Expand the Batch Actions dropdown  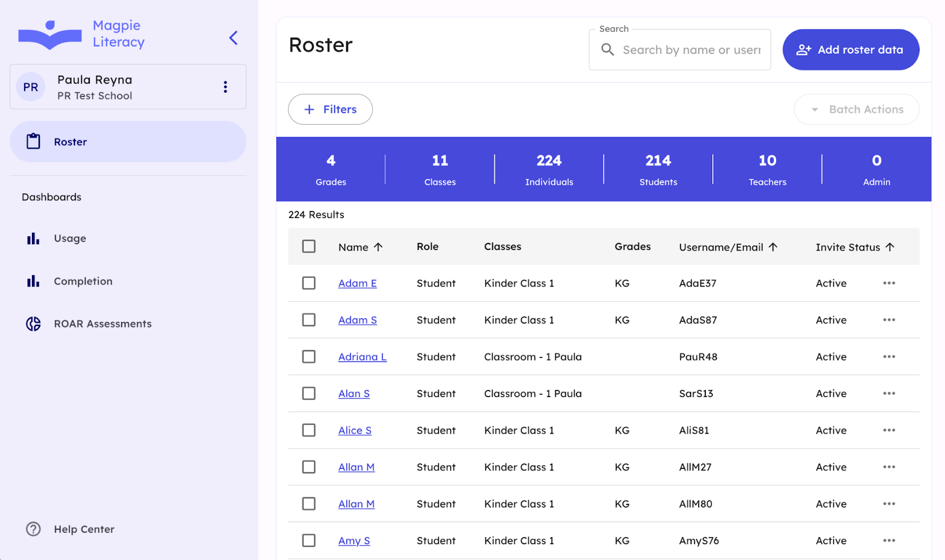pyautogui.click(x=856, y=109)
